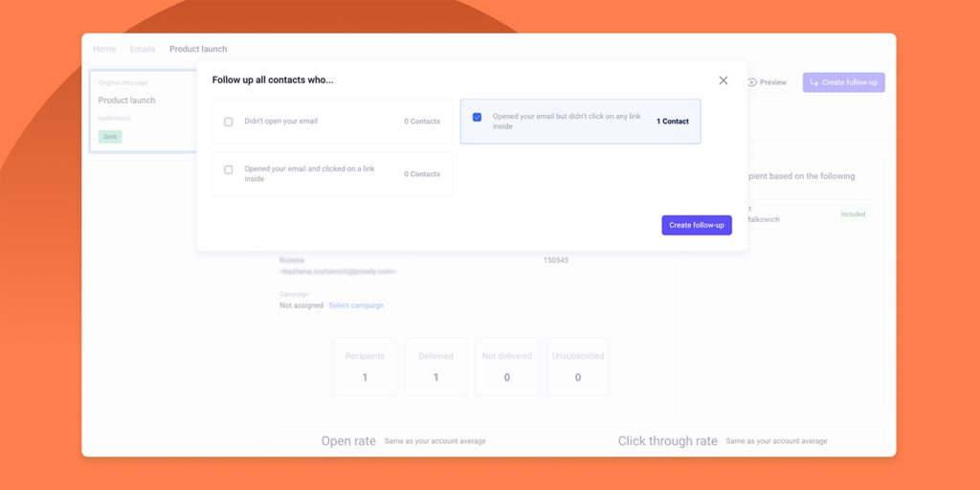
Task: Select the Product launch original message card
Action: coord(142,110)
